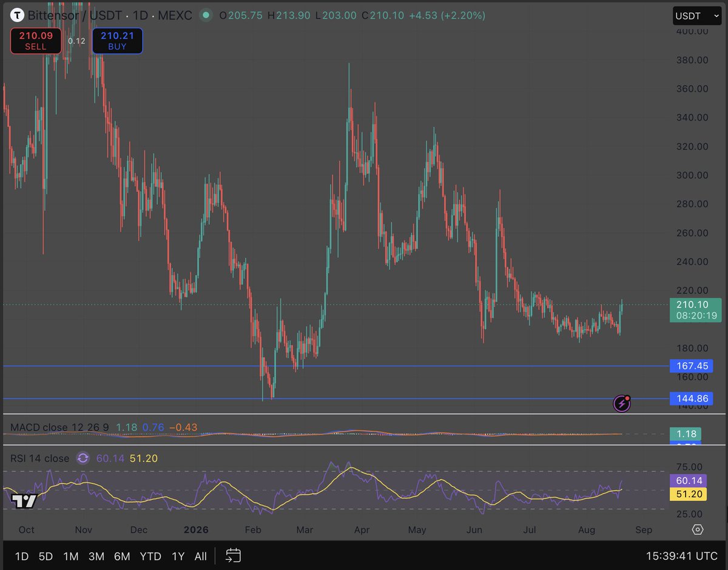Click the purple 60.14 value in RSI legend
This screenshot has width=728, height=570.
[110, 458]
